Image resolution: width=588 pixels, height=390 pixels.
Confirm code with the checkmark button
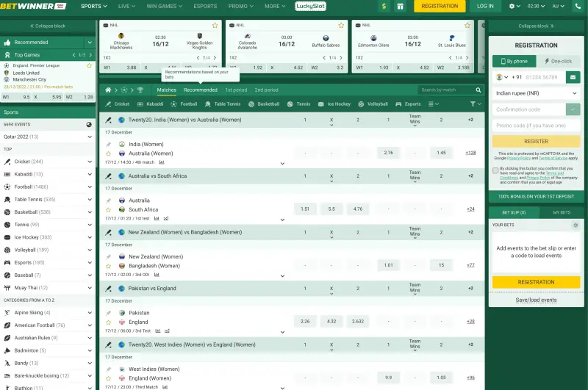[x=573, y=109]
